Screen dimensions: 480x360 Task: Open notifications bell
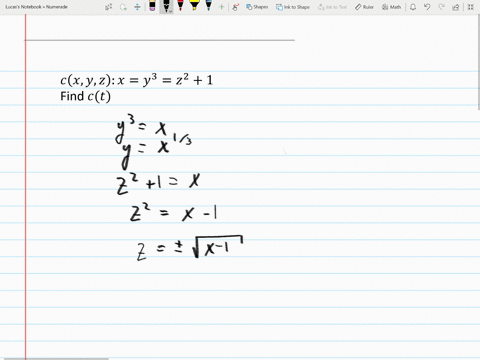[x=413, y=7]
